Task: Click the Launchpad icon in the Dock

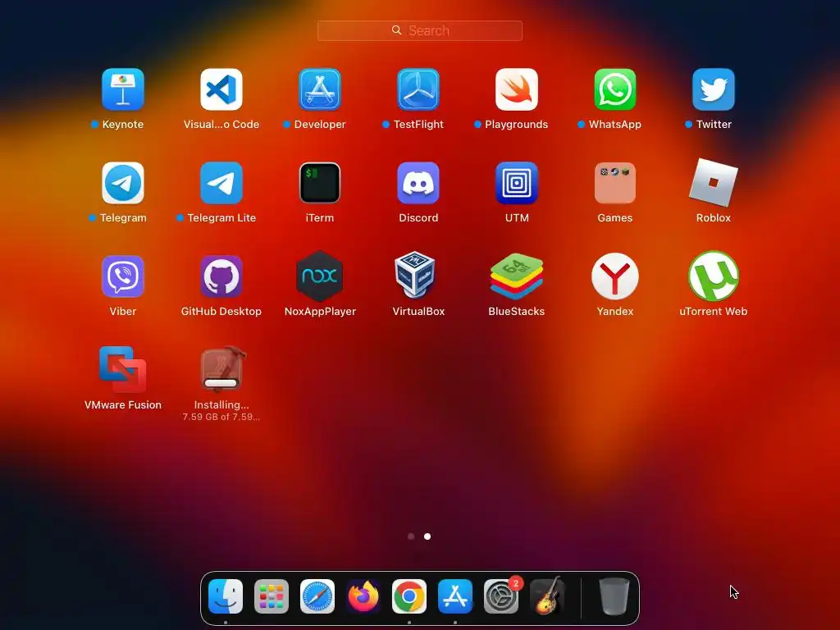Action: [x=272, y=596]
